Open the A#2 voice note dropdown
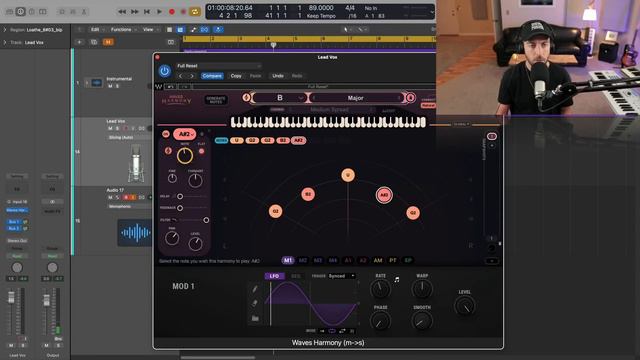Viewport: 640px width, 360px height. tap(184, 134)
